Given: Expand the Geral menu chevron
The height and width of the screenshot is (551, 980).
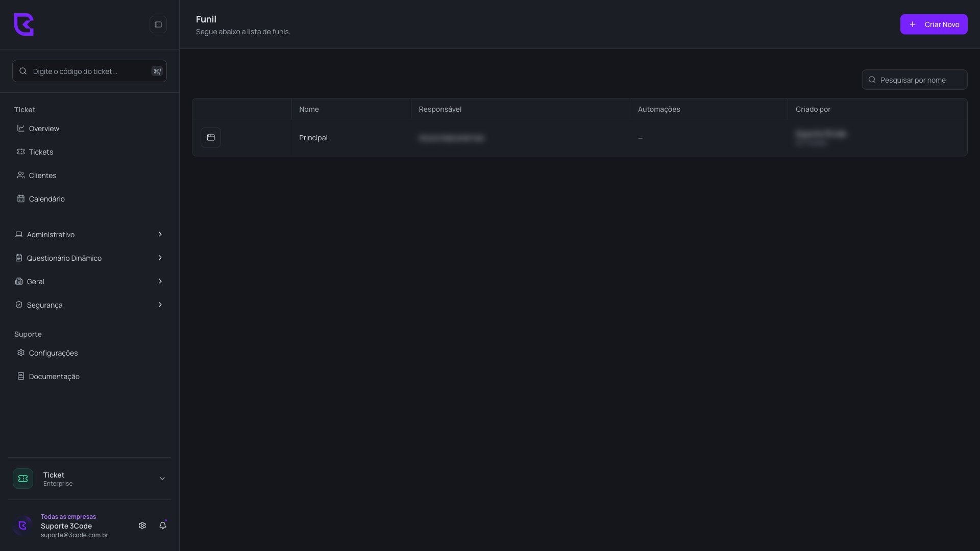Looking at the screenshot, I should click(160, 281).
